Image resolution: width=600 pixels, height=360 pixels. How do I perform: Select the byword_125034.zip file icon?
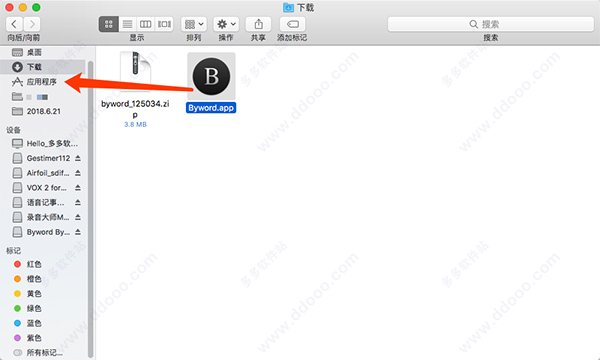pyautogui.click(x=135, y=72)
